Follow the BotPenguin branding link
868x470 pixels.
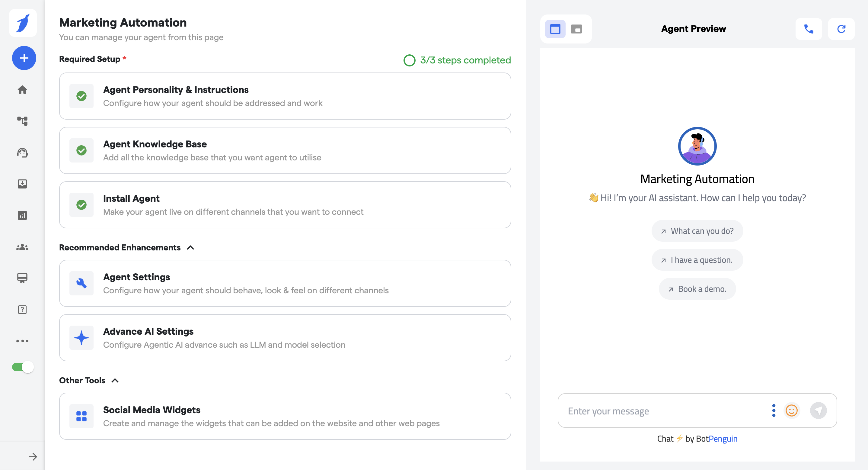723,439
